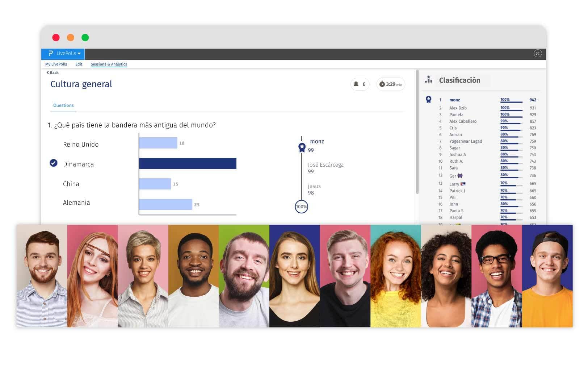Select José Escárcega in top responders
Viewport: 588px width, 367px height.
[x=326, y=165]
